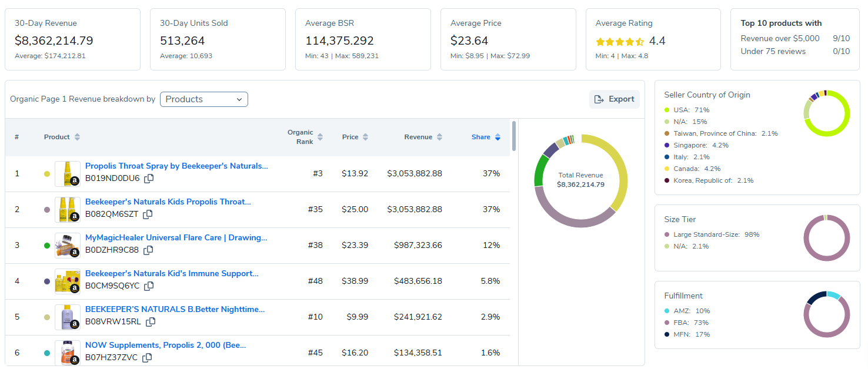Screen dimensions: 868x369
Task: Open BEEKEEPER'S NATURALS B.Better Nighttime link
Action: click(175, 310)
